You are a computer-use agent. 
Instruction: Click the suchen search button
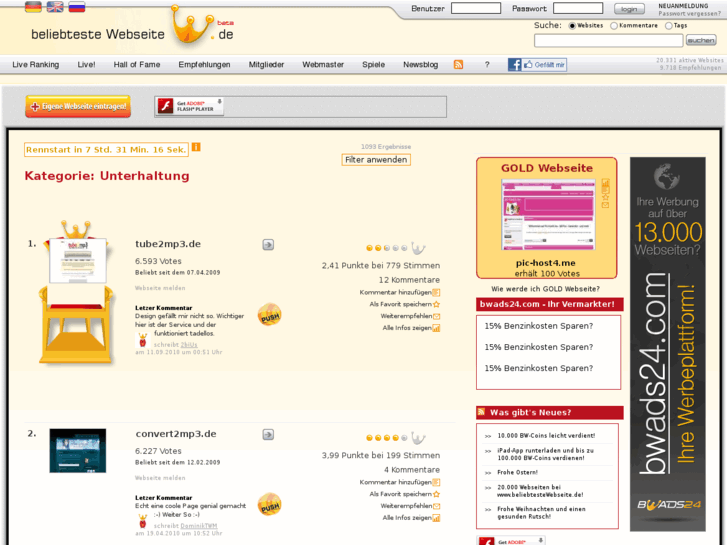(701, 40)
